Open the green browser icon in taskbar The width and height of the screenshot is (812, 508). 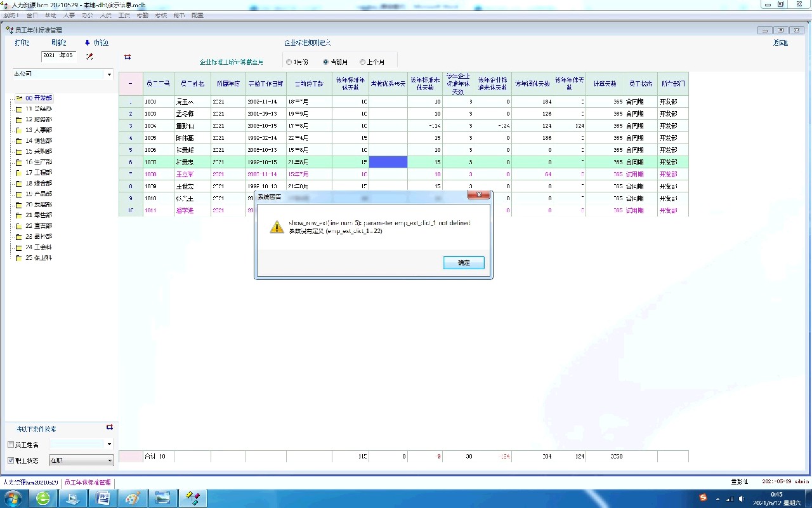click(43, 498)
